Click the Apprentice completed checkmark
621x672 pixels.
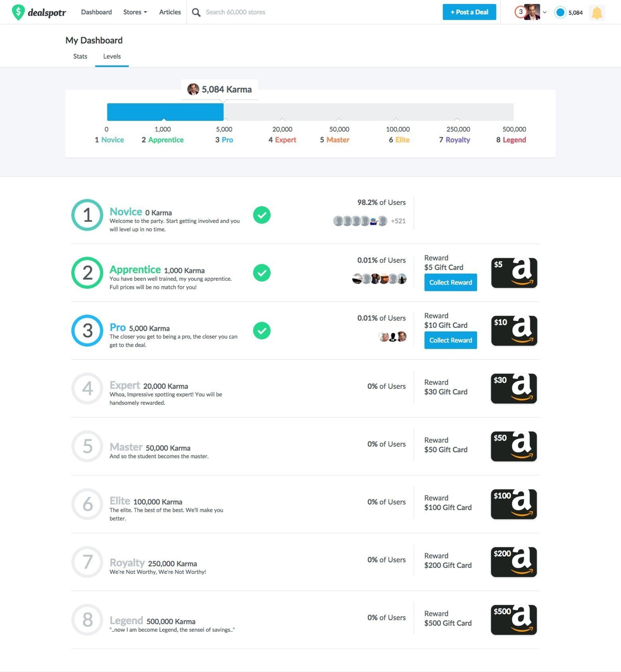pos(262,273)
